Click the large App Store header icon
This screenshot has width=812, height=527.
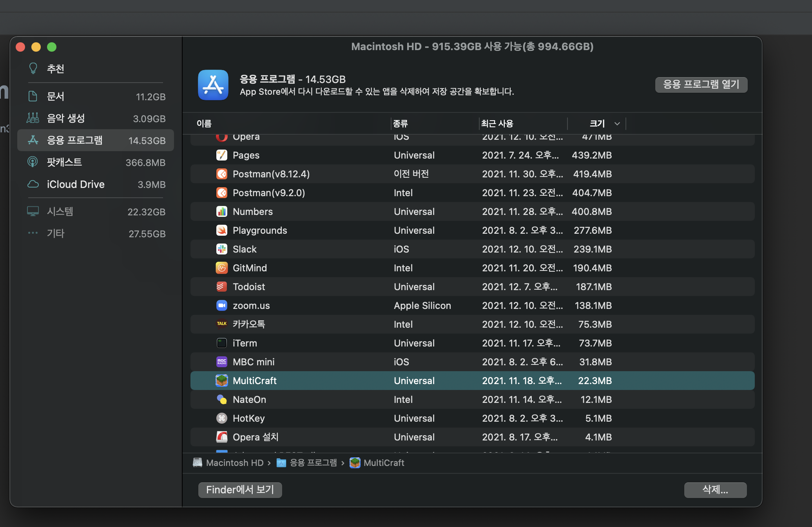click(213, 85)
